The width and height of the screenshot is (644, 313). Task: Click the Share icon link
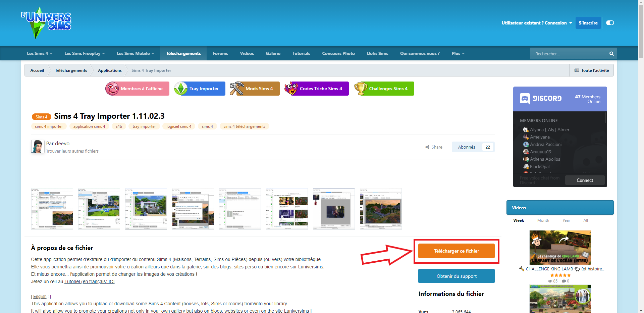coord(434,147)
